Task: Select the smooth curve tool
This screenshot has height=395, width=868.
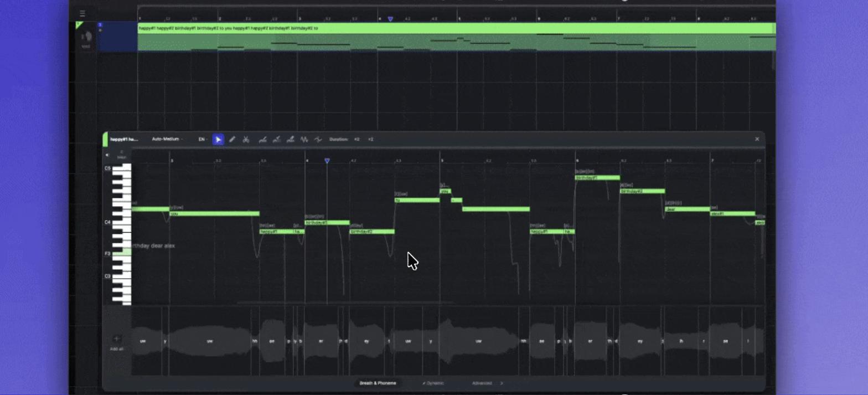Action: pyautogui.click(x=318, y=140)
